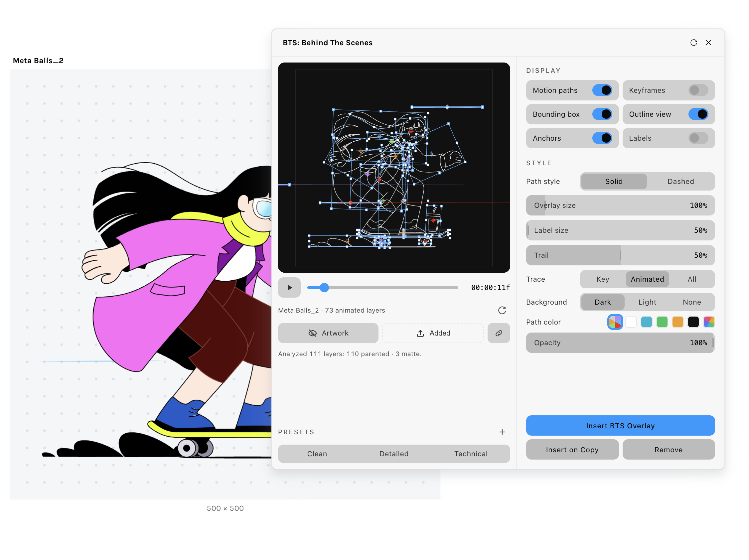
Task: Apply the Clean preset
Action: 317,453
